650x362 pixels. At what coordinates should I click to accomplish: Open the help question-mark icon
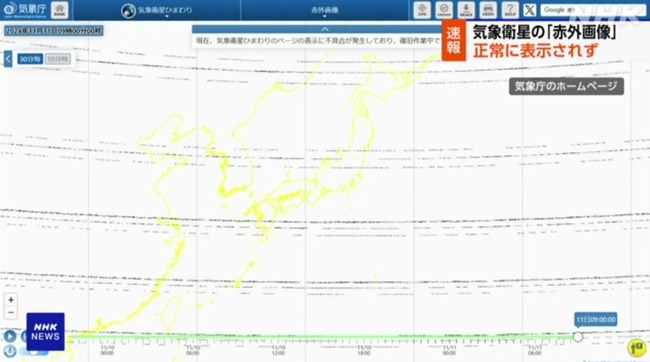(x=510, y=10)
